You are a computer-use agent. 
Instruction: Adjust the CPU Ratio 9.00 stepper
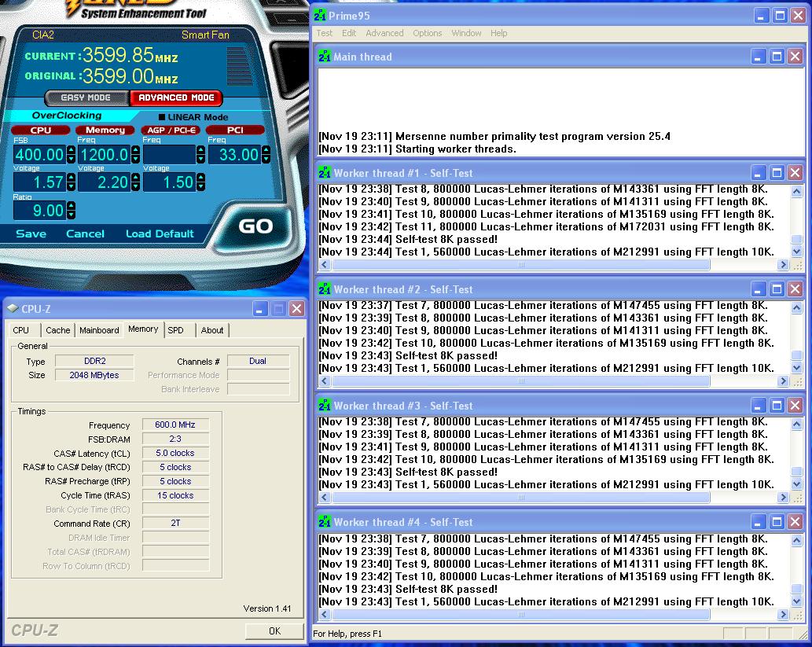(x=71, y=211)
